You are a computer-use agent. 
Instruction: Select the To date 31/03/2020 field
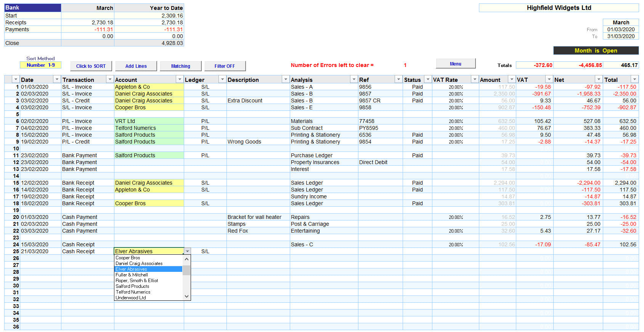[x=621, y=36]
